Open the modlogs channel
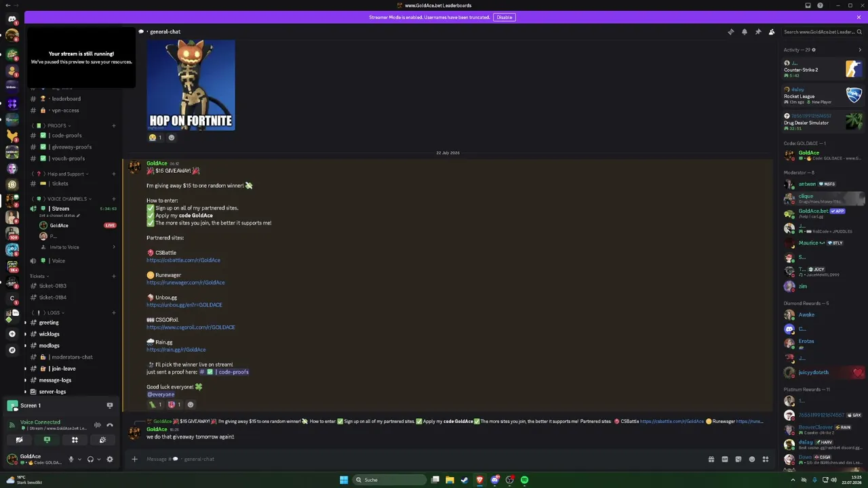868x488 pixels. click(x=73, y=346)
